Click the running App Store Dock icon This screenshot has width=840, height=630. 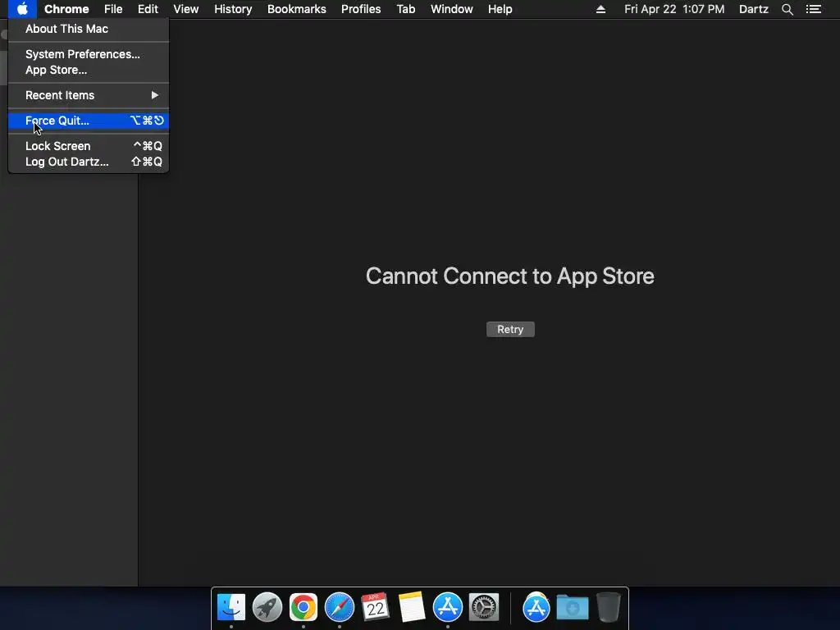click(447, 607)
